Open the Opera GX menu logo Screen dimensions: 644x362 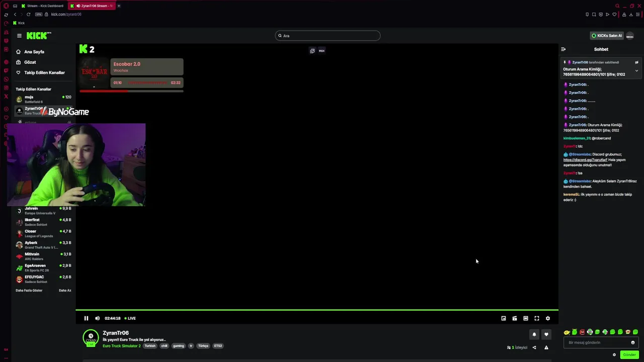click(6, 6)
